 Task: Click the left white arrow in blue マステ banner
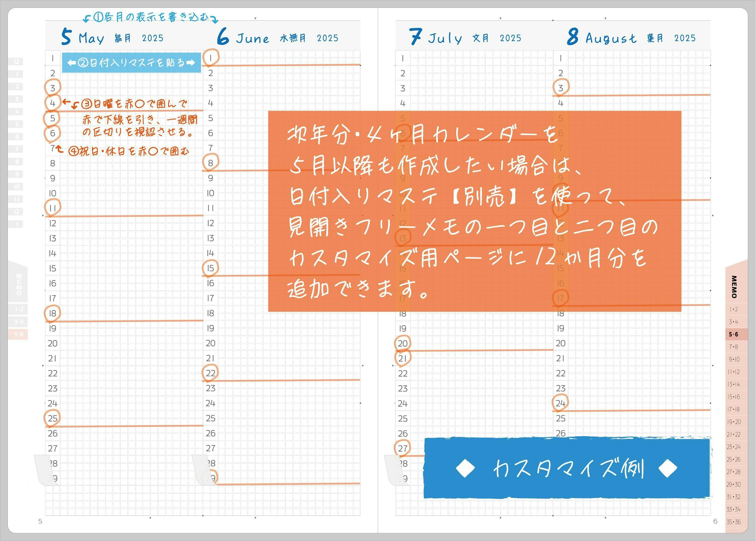point(72,63)
